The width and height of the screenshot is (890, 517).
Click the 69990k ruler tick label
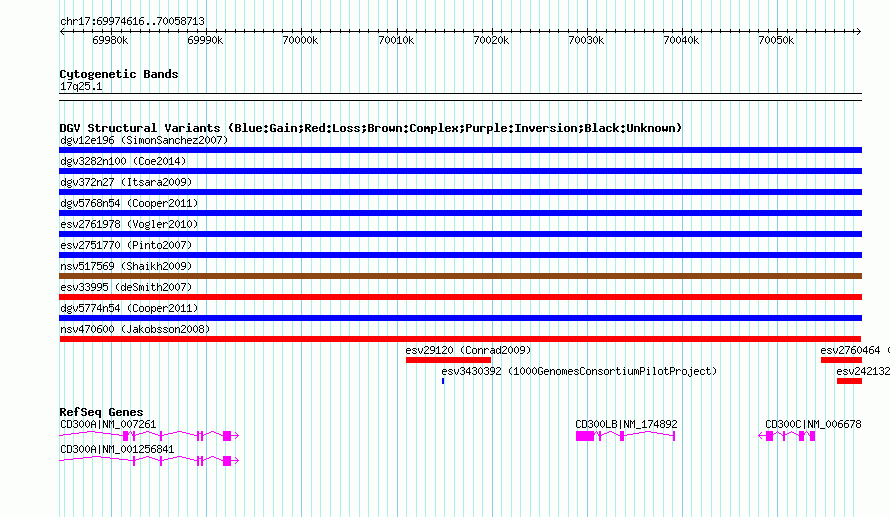[x=205, y=40]
